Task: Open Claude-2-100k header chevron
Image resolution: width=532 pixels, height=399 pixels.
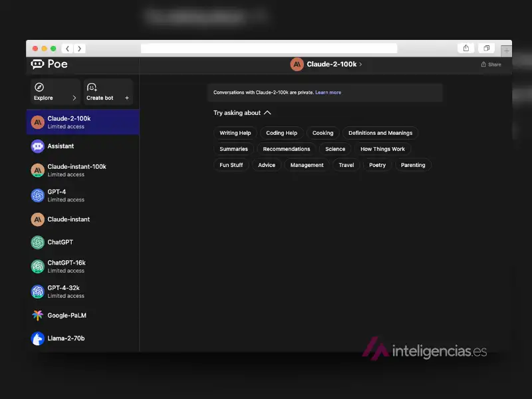Action: tap(360, 64)
